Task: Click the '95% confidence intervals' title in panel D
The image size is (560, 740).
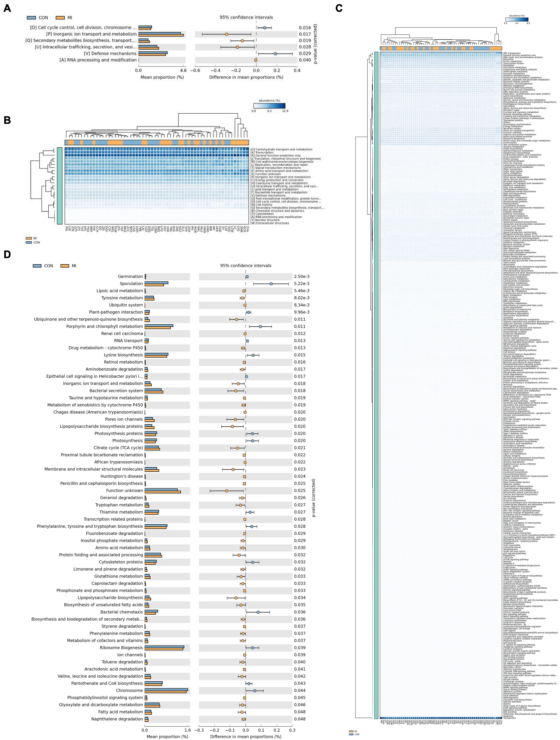Action: click(246, 266)
